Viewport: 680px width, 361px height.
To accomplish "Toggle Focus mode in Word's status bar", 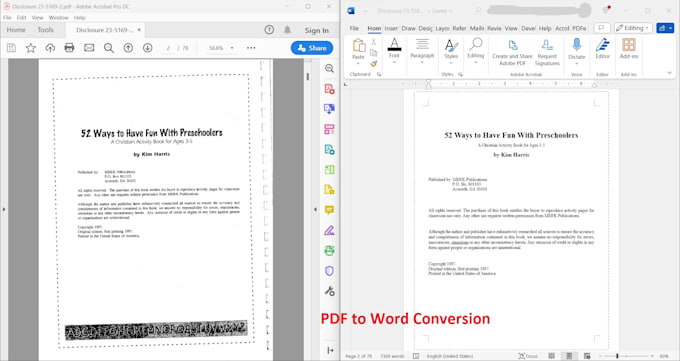I will pos(528,356).
